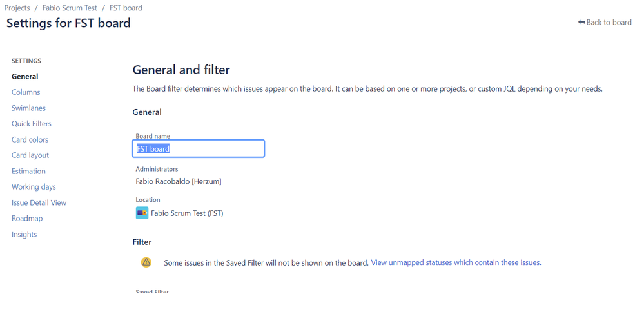
Task: Click the Board name input field
Action: (199, 148)
